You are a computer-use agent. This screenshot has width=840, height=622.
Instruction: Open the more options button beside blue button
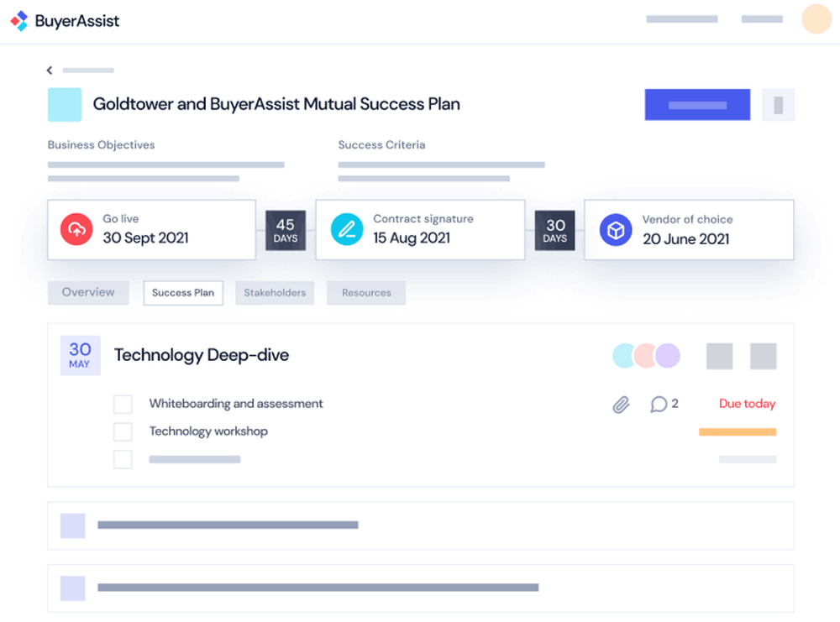tap(778, 105)
